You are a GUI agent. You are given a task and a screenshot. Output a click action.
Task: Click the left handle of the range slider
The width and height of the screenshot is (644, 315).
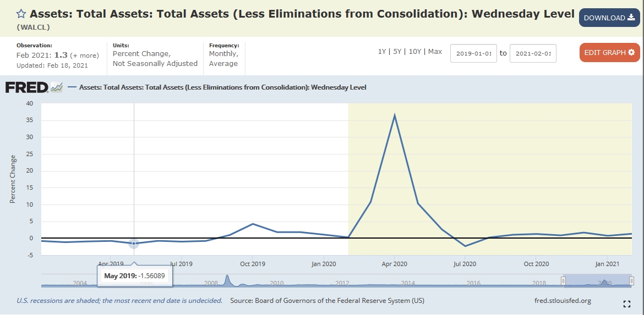(x=563, y=281)
